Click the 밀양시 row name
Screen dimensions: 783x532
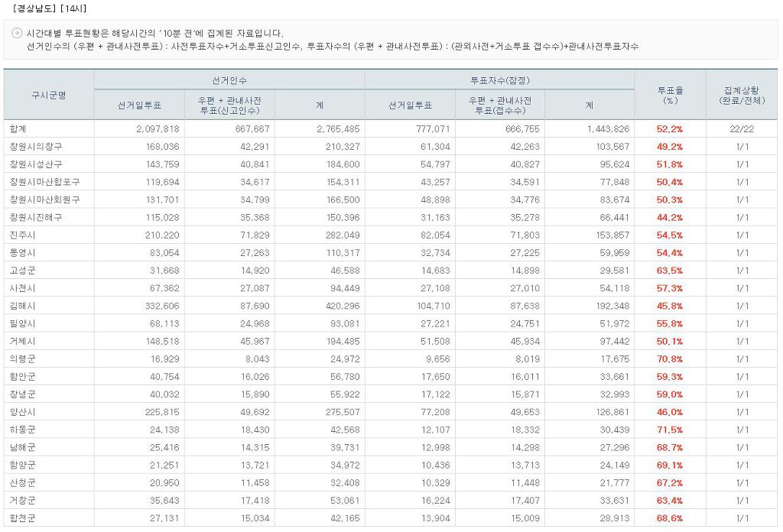pyautogui.click(x=22, y=324)
